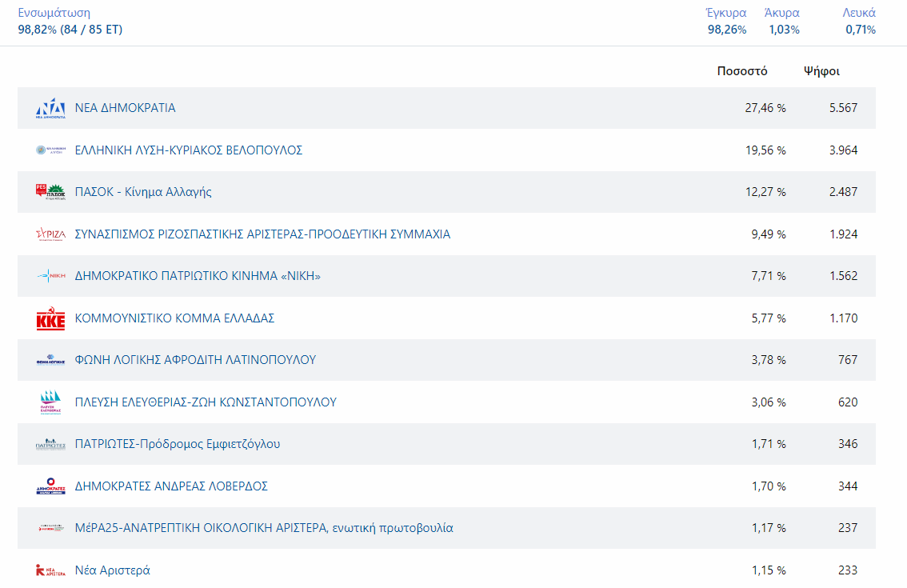Image resolution: width=907 pixels, height=588 pixels.
Task: Click the 5,77 % percentage cell
Action: 769,318
